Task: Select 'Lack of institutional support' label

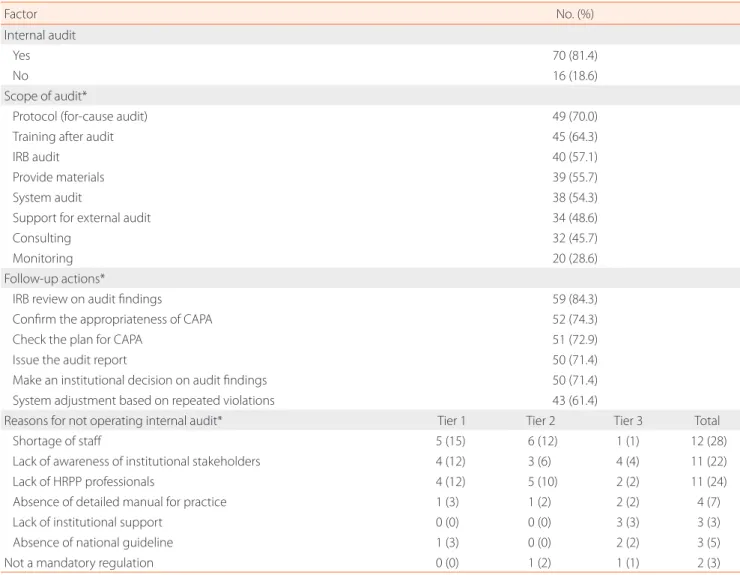Action: click(x=87, y=523)
